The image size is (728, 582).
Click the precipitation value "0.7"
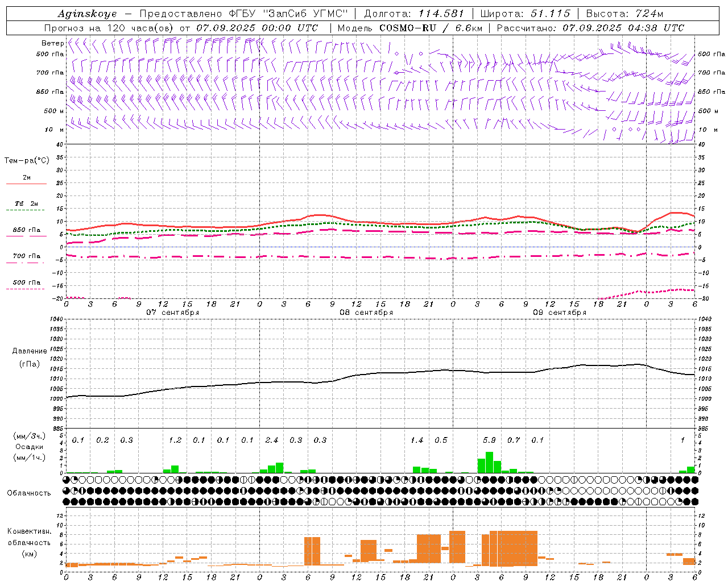tap(514, 440)
